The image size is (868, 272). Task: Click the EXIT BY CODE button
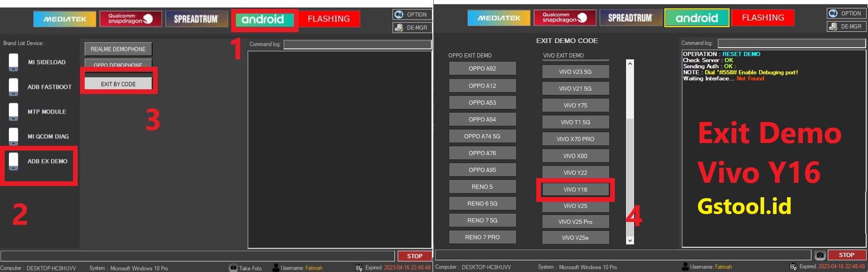point(118,84)
